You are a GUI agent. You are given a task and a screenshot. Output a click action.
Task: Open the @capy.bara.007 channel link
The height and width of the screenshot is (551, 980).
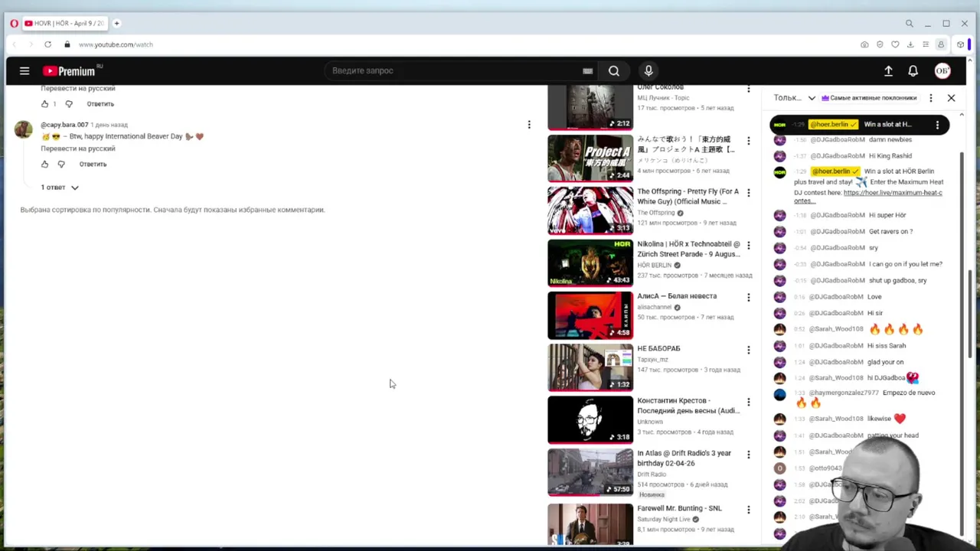pos(64,125)
